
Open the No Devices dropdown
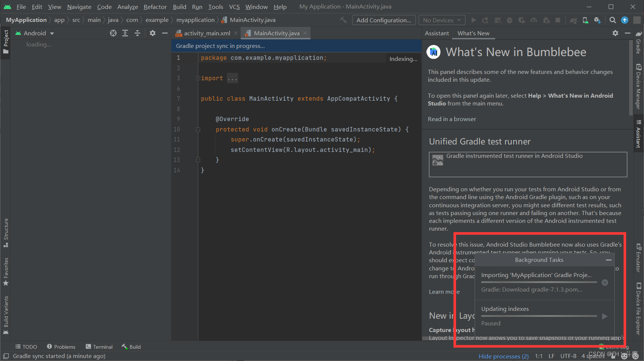tap(442, 20)
